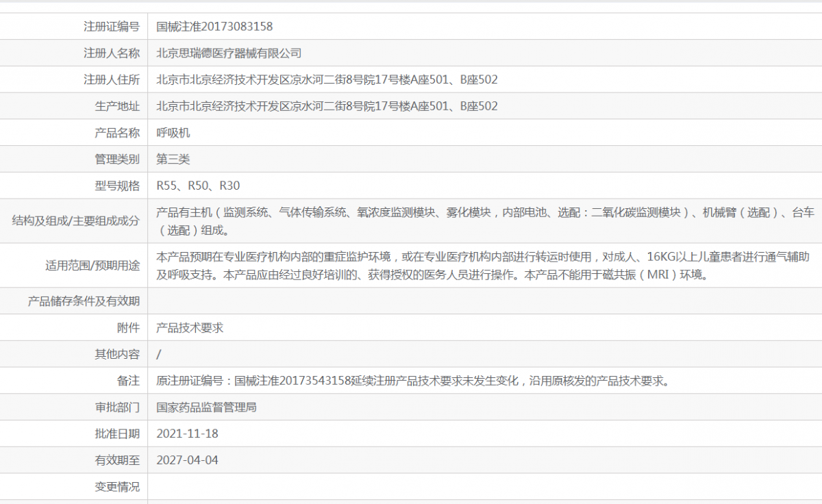Click the 结构及组成/主要组成成分 label
This screenshot has width=822, height=504.
[x=76, y=221]
